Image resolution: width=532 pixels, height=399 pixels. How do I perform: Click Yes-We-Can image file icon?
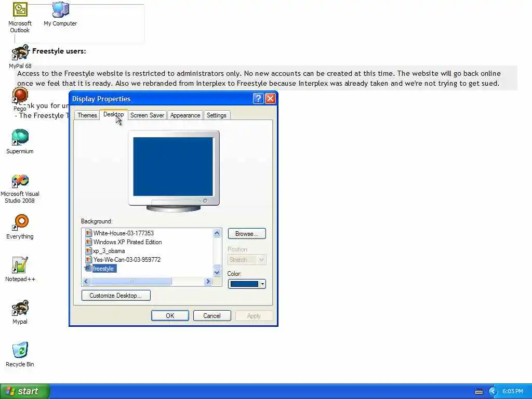coord(88,260)
